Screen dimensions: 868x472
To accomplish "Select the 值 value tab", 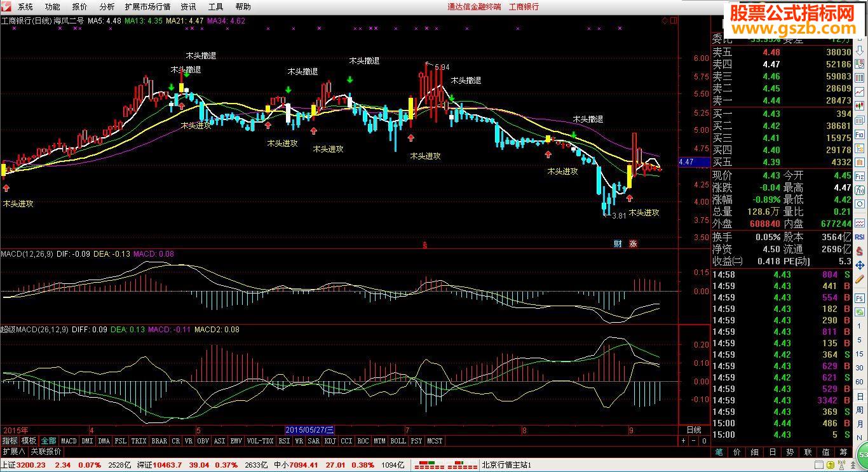I will pos(825,452).
